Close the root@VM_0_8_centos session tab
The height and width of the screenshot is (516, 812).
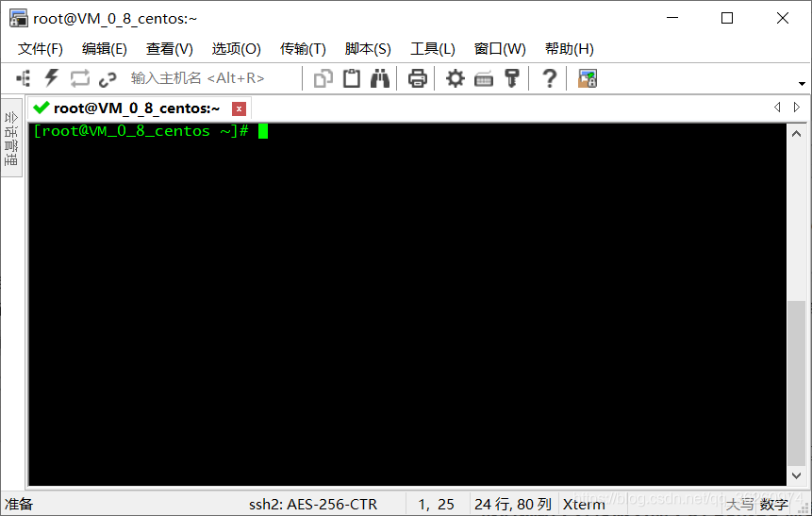[239, 108]
